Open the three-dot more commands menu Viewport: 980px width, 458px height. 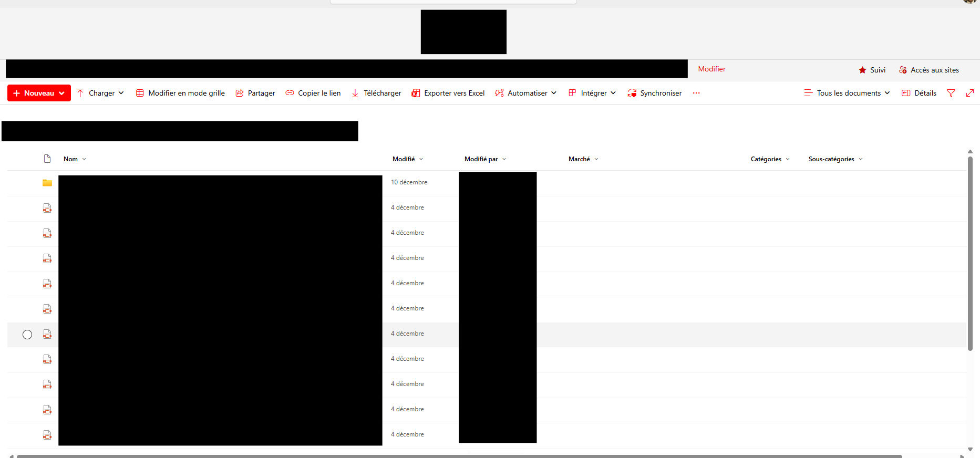pos(696,93)
